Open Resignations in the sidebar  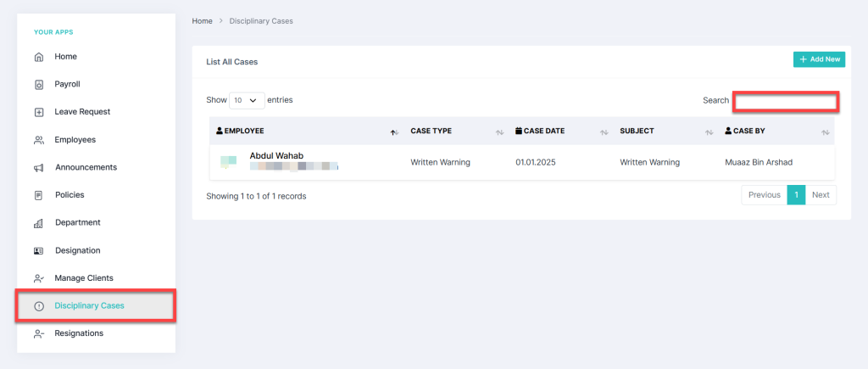point(79,333)
